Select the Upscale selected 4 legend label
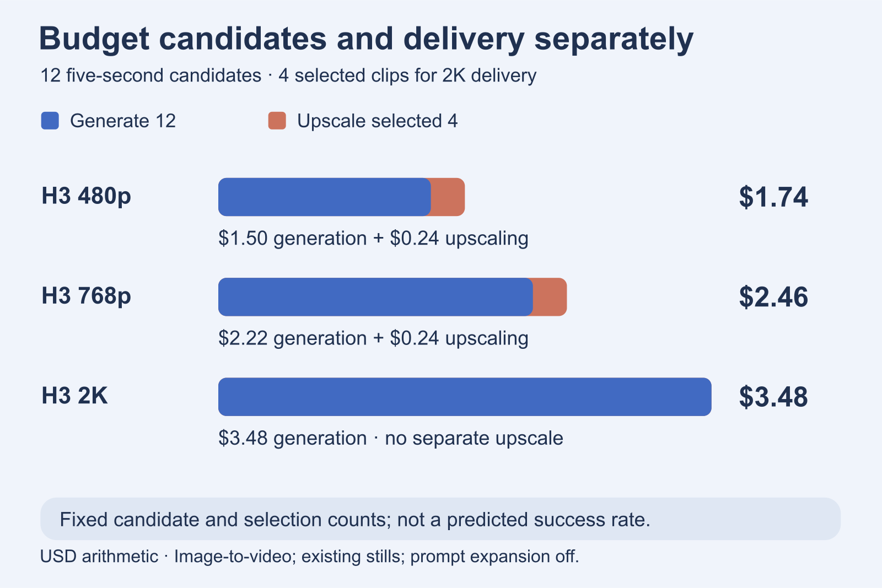 click(x=378, y=121)
